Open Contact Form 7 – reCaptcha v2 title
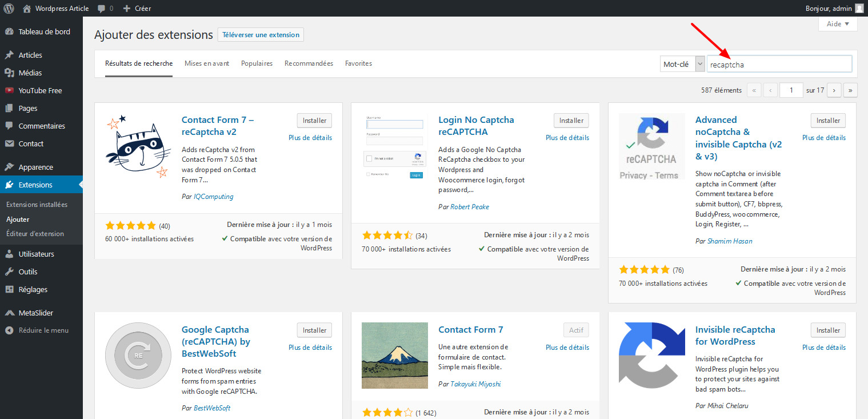The width and height of the screenshot is (868, 419). 218,126
